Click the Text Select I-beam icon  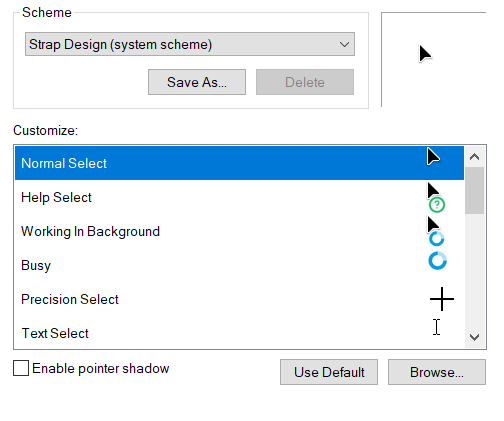(437, 327)
